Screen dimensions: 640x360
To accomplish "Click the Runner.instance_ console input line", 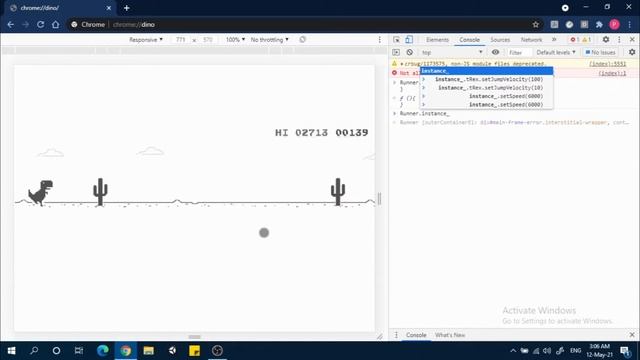I will tap(424, 113).
